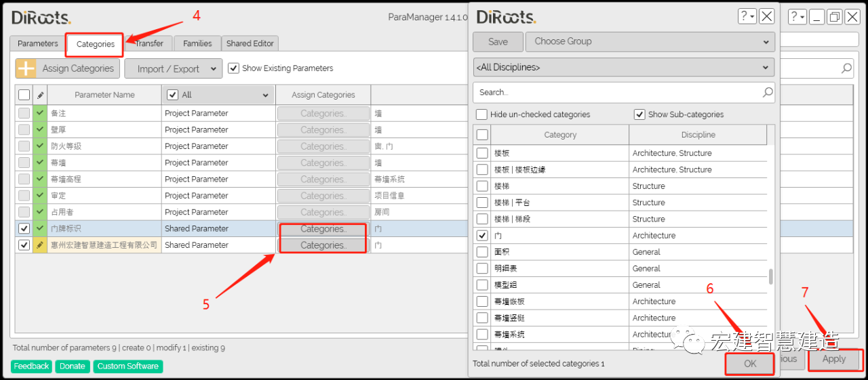Click Categories.. button for 惠州宏建智慧建造工程有限公司 row
Screen dimensions: 868x380
[x=323, y=245]
